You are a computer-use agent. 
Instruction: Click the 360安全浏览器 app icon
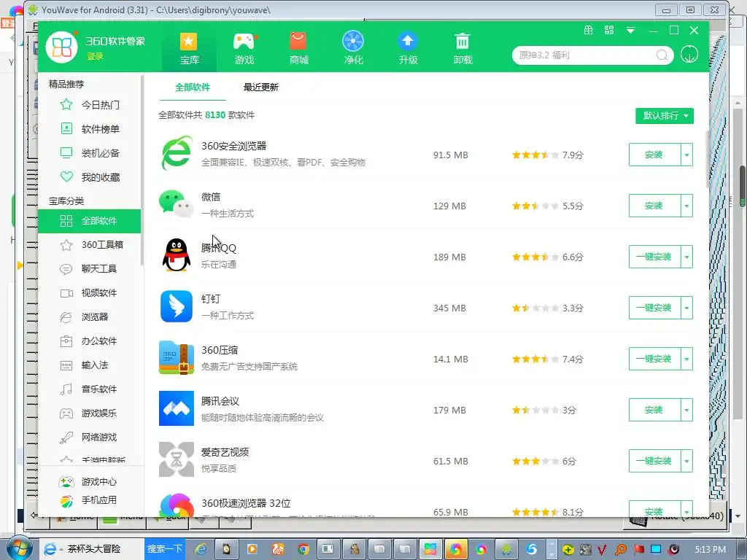(x=177, y=154)
